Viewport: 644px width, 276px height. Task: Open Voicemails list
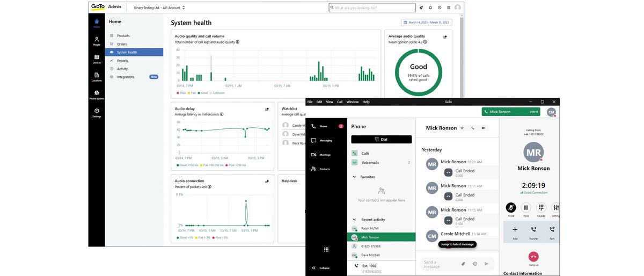tap(381, 162)
